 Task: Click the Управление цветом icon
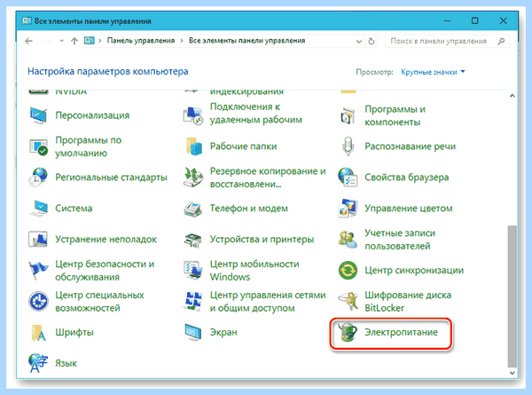point(348,209)
